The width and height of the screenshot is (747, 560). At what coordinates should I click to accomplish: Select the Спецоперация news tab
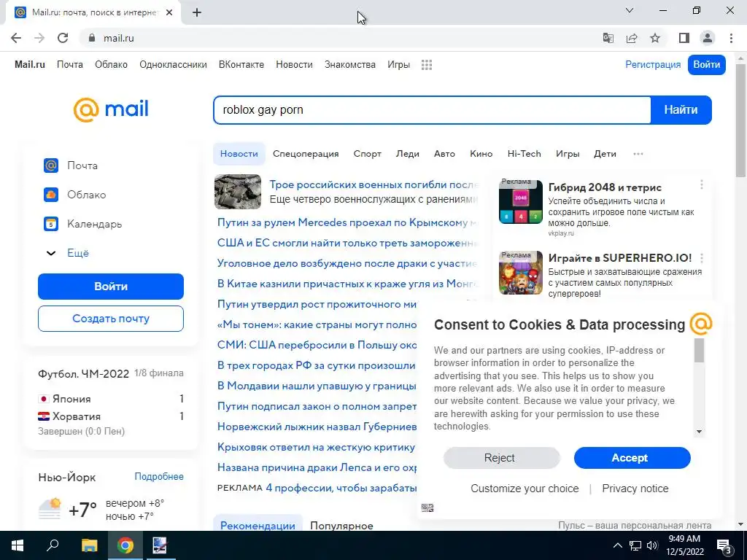click(x=306, y=154)
